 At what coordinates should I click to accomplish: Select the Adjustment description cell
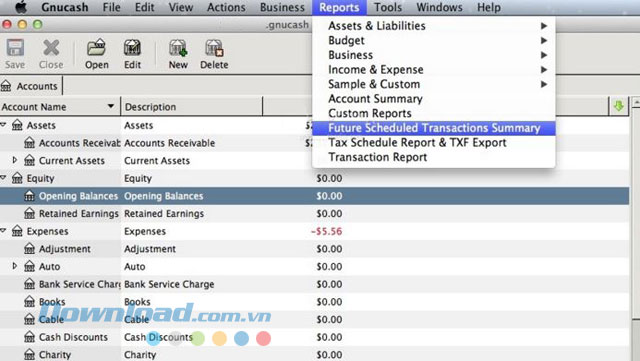pos(150,249)
